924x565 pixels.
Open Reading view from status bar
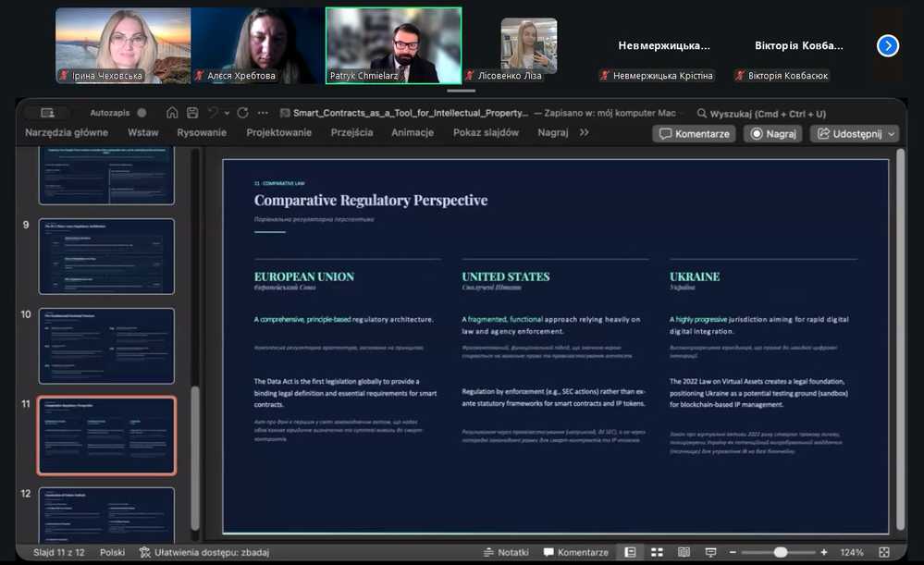pyautogui.click(x=684, y=552)
